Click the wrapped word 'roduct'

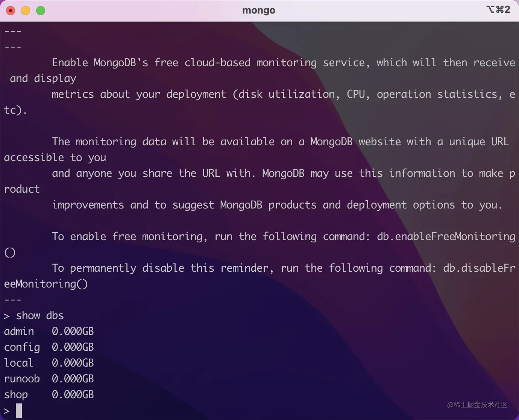(22, 189)
